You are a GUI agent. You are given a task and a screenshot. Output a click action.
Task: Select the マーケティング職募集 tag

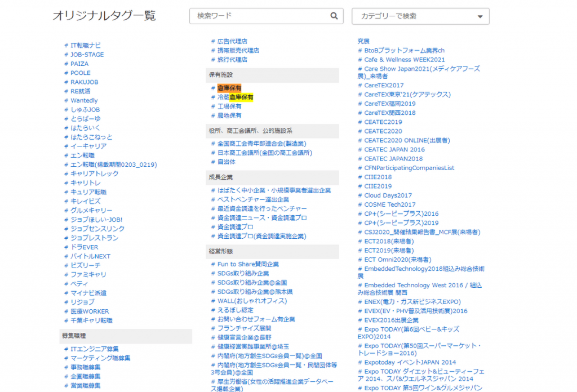coord(100,358)
